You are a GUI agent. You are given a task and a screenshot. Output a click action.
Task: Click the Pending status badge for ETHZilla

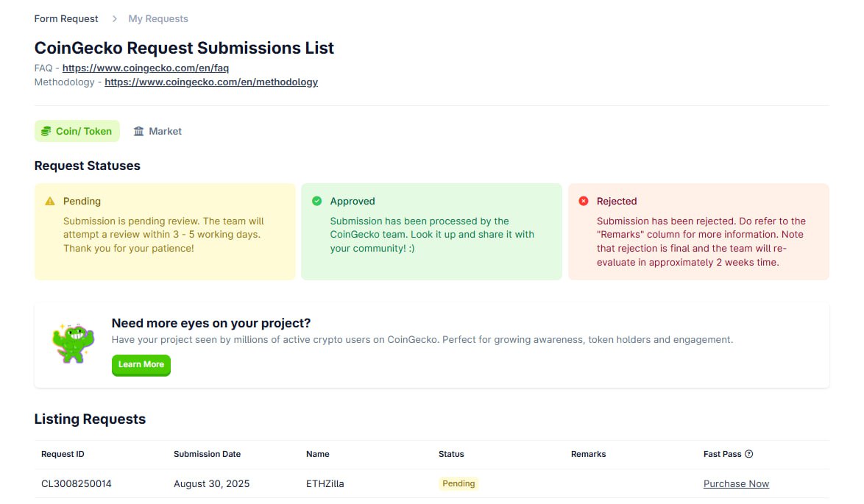click(x=458, y=483)
